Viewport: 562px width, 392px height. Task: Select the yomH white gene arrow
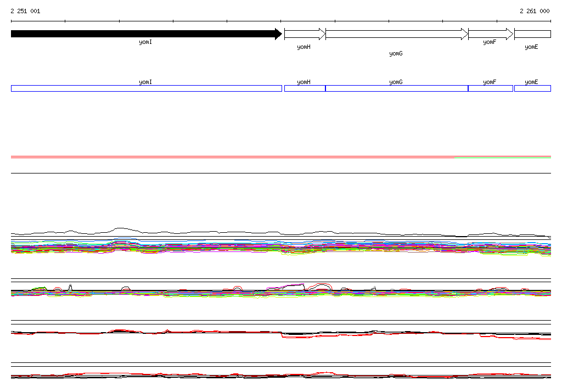(x=305, y=34)
